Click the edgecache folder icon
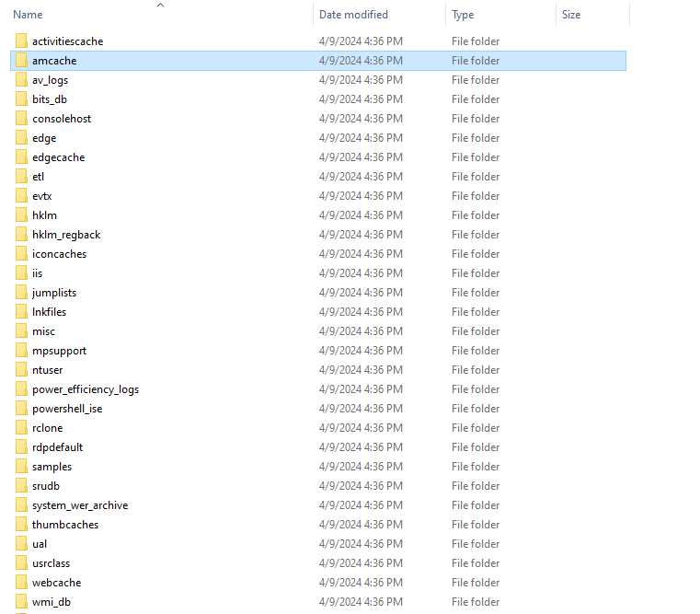 (x=21, y=156)
